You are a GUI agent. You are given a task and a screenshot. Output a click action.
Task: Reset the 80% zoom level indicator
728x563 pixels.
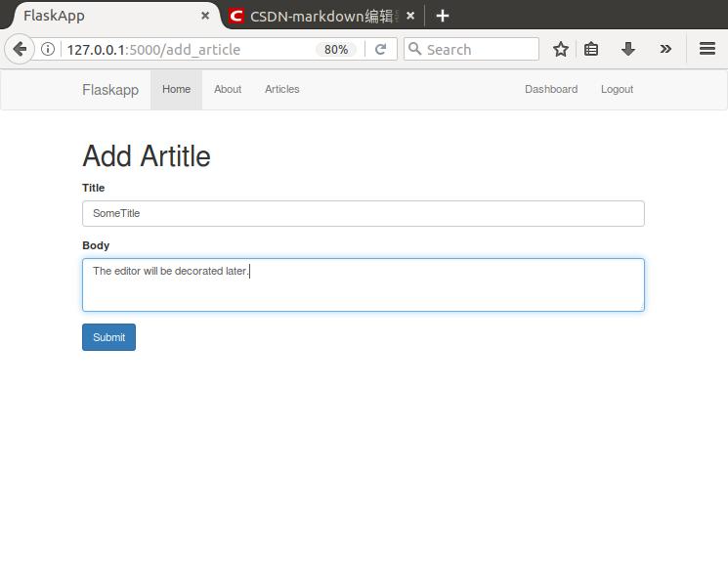(x=336, y=49)
